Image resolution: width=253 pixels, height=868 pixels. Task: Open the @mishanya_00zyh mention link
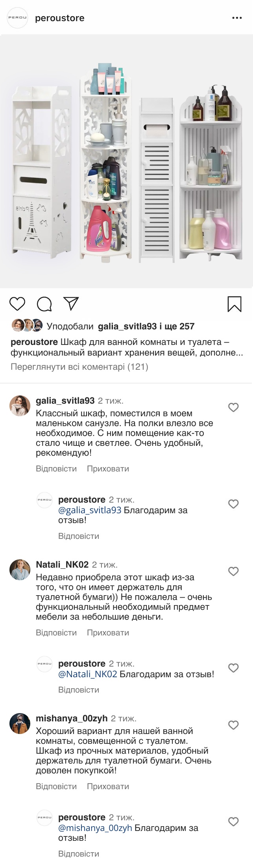(x=95, y=828)
